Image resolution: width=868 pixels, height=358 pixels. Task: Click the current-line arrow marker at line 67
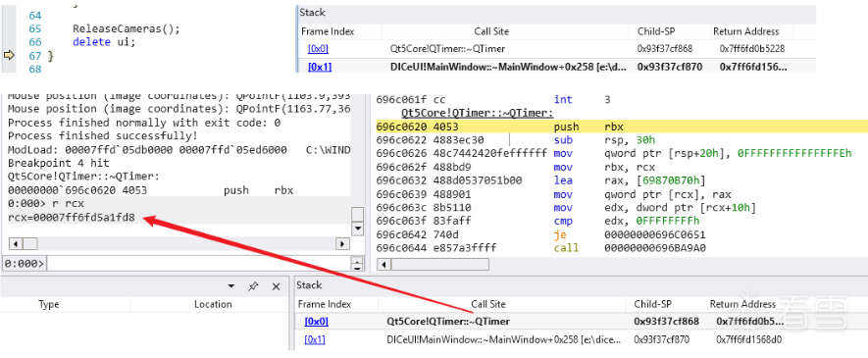[x=9, y=55]
